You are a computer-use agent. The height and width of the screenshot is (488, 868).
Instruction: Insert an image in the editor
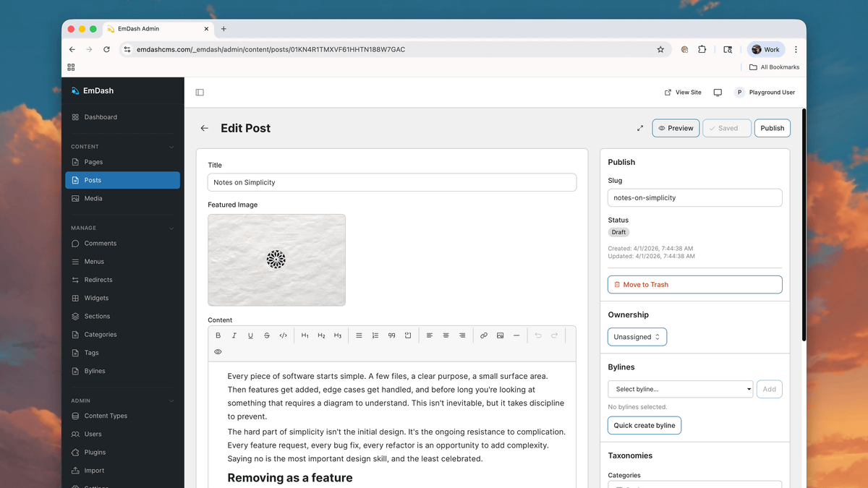[500, 335]
